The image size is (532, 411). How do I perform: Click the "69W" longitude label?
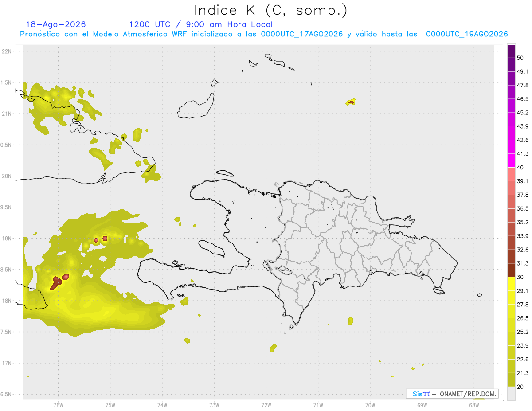[422, 405]
